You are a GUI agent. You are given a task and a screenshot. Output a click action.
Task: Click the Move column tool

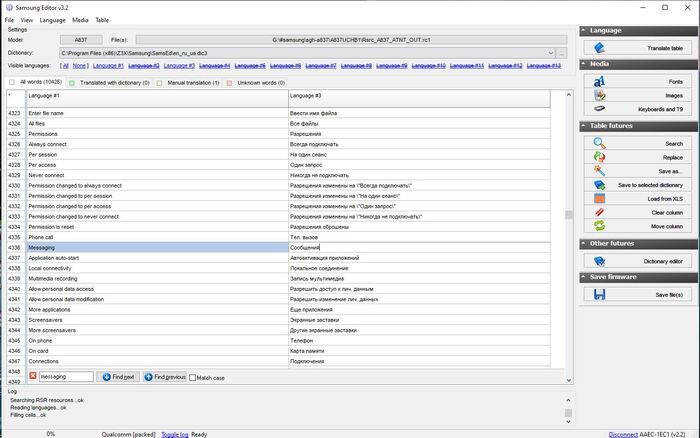tap(638, 226)
